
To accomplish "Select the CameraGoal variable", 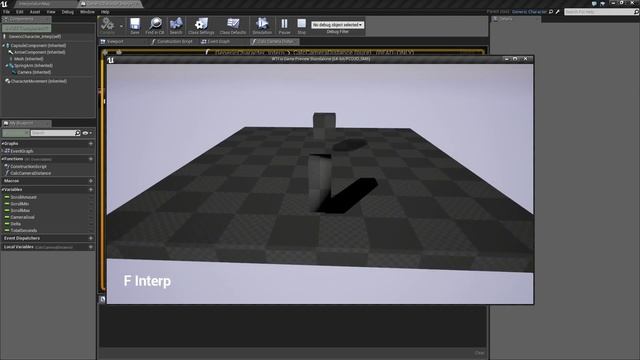I will (22, 217).
